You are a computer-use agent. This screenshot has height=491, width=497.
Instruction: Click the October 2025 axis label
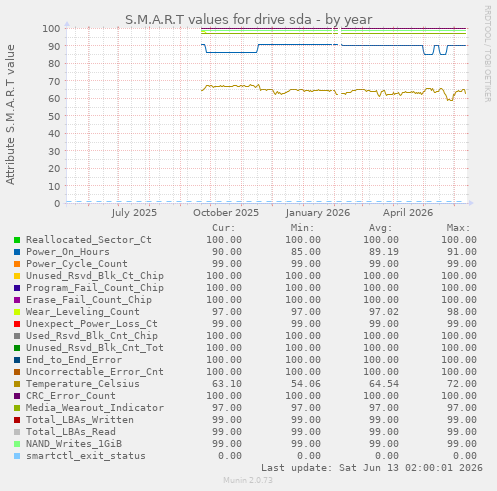point(226,213)
